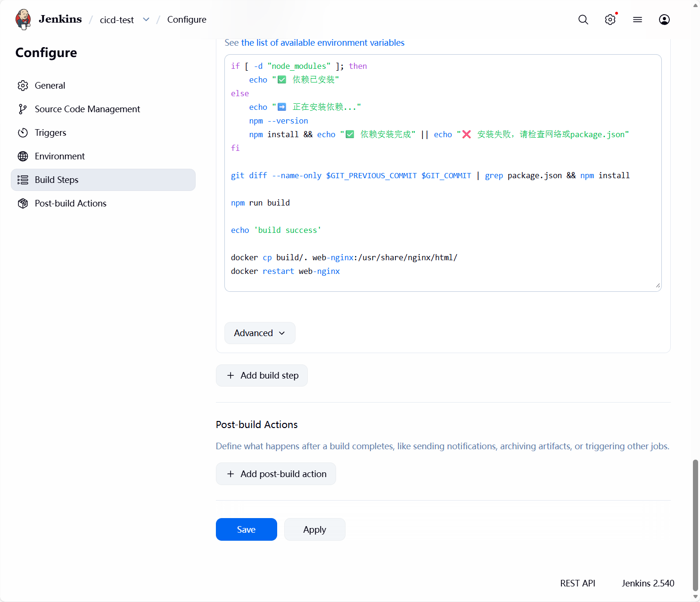Open list of available environment variables link
This screenshot has height=602, width=700.
coord(323,42)
